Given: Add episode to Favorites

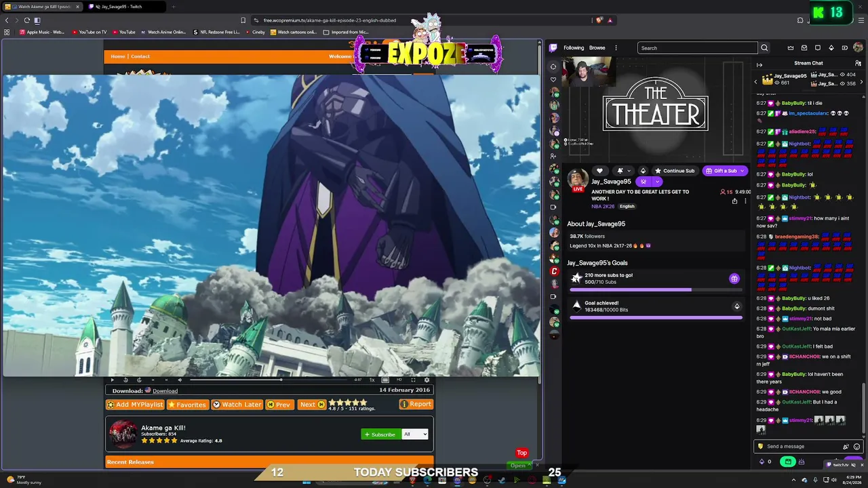Looking at the screenshot, I should (x=186, y=405).
